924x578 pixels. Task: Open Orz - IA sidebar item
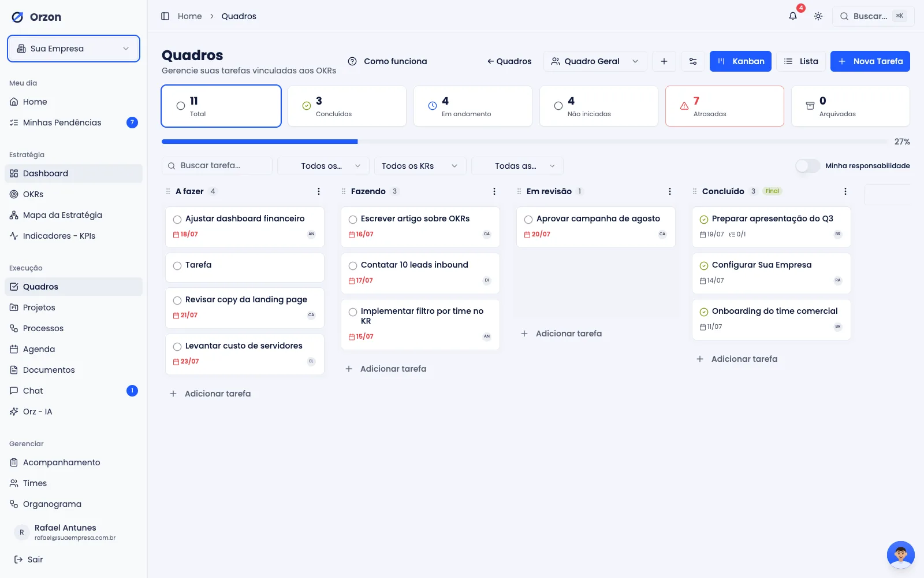[x=73, y=412]
